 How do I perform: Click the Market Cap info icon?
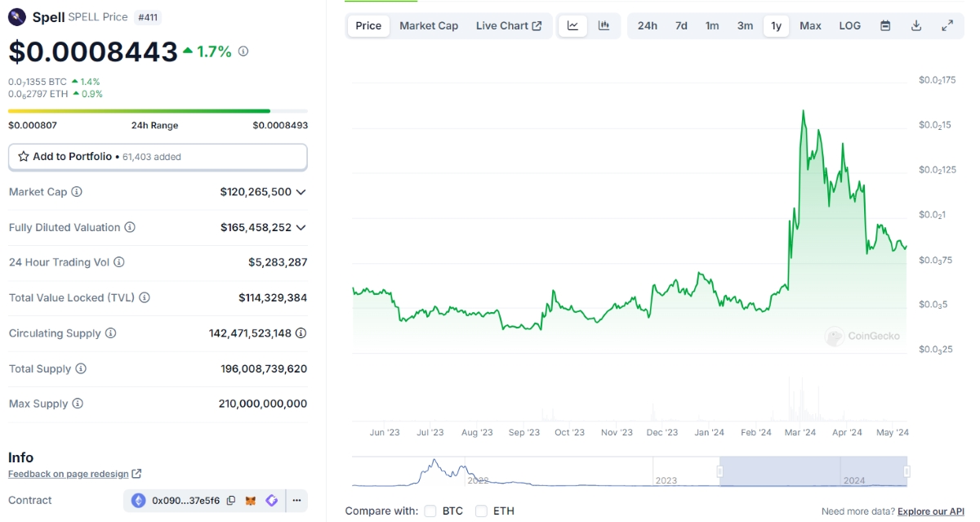coord(77,192)
